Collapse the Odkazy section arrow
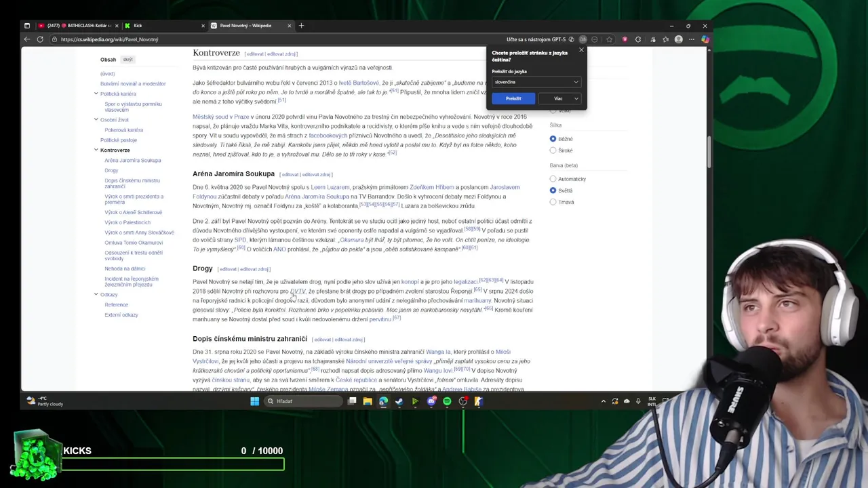Screen dimensions: 868x488 pos(96,294)
